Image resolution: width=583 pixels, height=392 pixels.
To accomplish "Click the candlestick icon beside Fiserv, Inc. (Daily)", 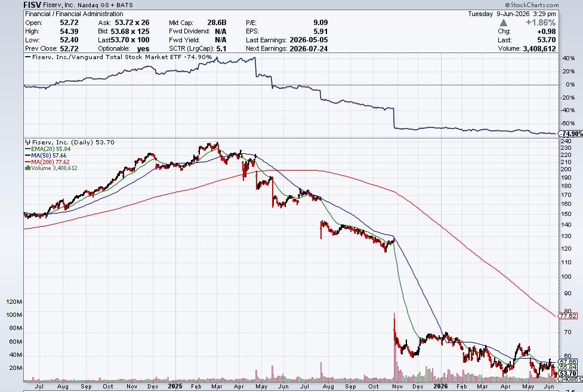I will pyautogui.click(x=28, y=142).
